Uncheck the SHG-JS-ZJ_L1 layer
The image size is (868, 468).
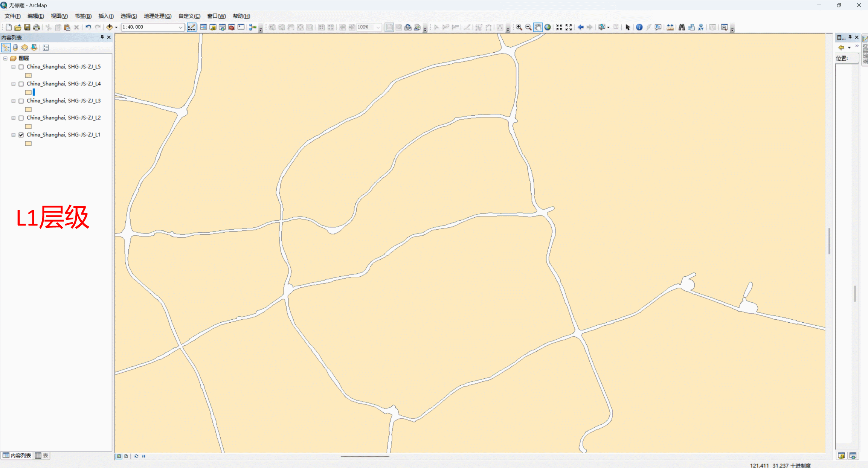pyautogui.click(x=21, y=135)
